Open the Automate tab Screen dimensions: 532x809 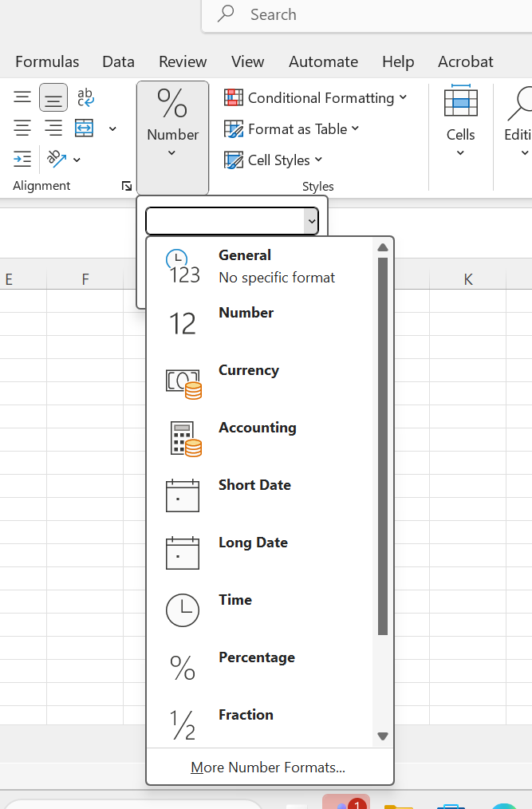point(323,61)
